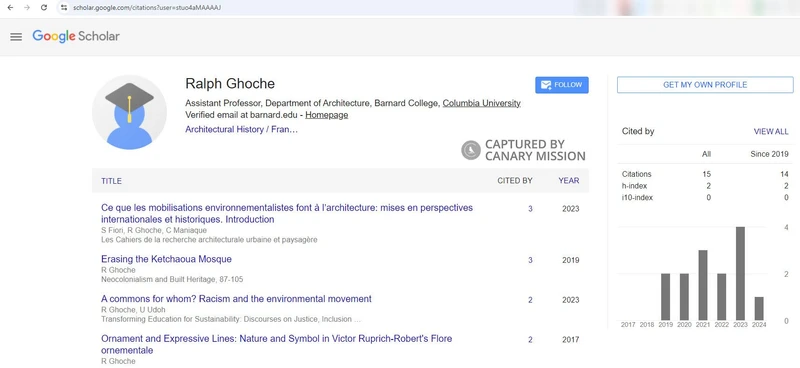Open the hamburger menu next to Google Scholar
Screen dimensions: 800x368
coord(16,37)
